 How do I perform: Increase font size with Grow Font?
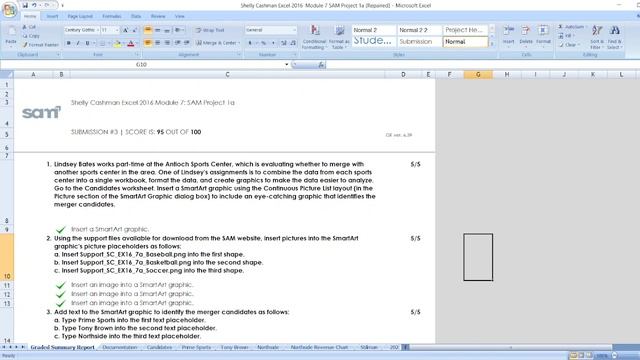click(125, 30)
